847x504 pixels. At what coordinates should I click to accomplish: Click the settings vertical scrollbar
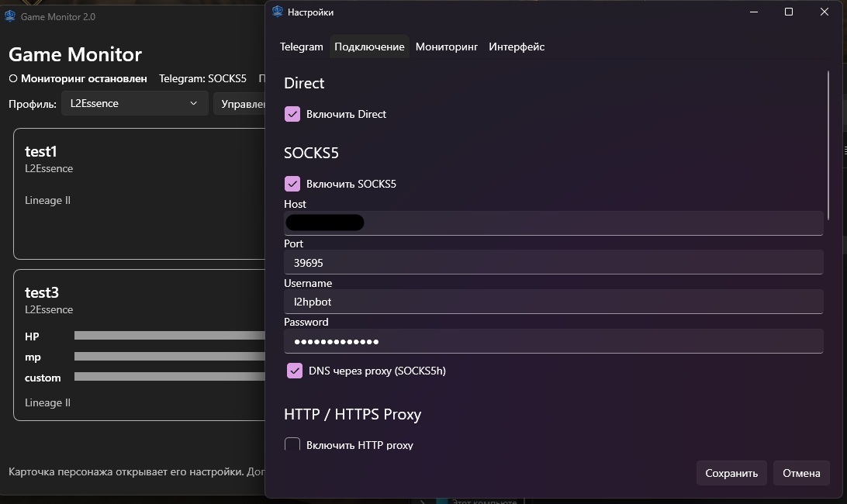point(828,146)
